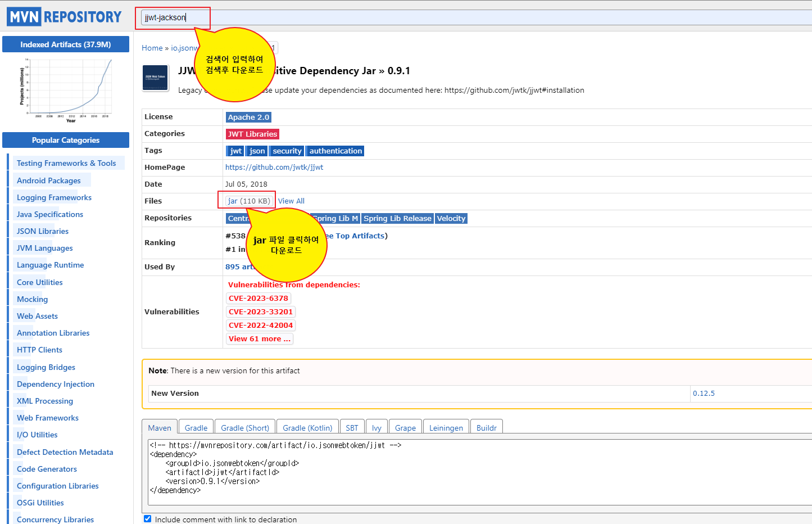Open Core Utilities category
Viewport: 812px width, 524px height.
40,282
